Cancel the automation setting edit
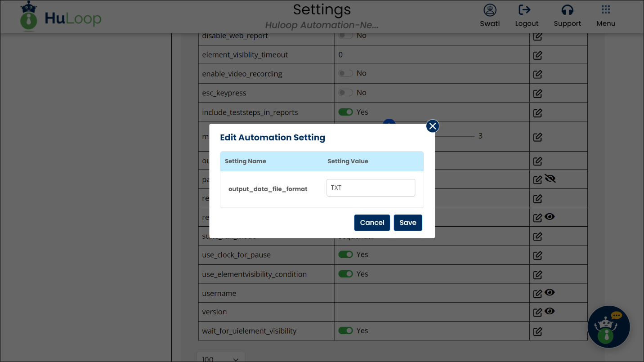 (372, 223)
